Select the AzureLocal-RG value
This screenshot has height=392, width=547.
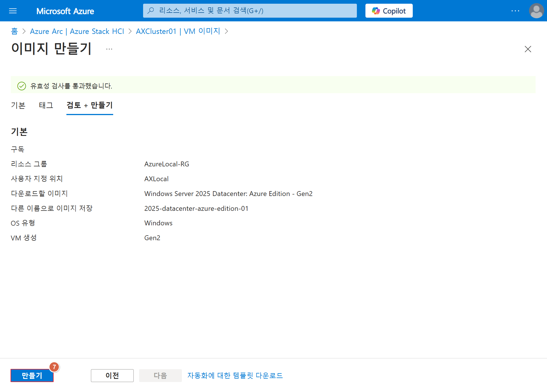167,164
